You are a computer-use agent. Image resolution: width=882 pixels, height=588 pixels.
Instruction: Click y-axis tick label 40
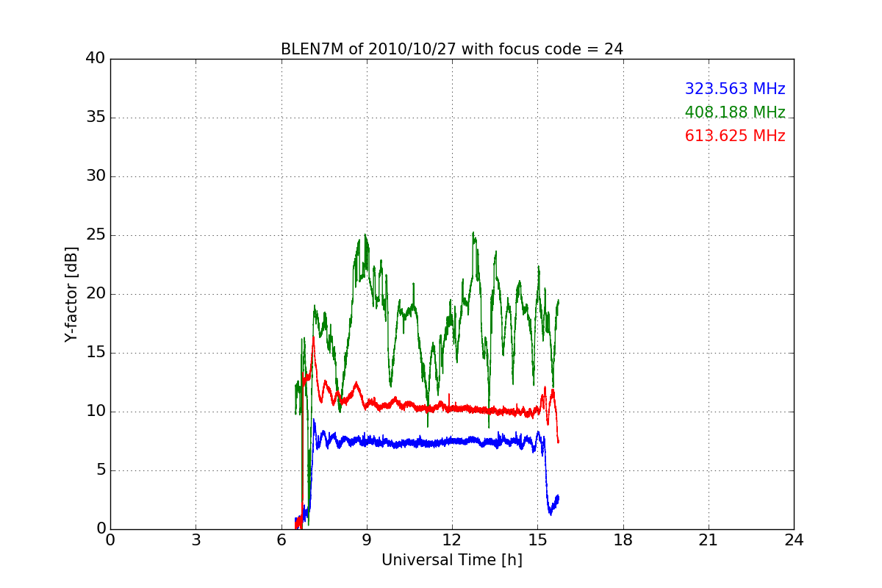pos(96,59)
